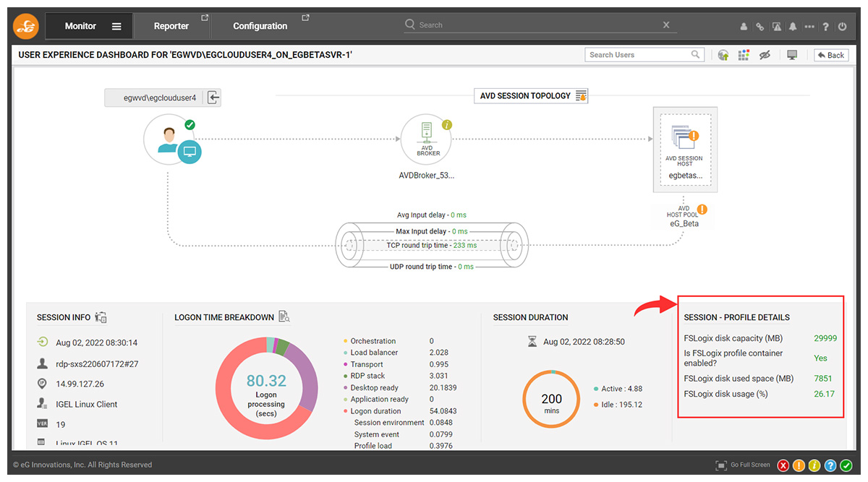Open the user profile icon
Image resolution: width=868 pixels, height=482 pixels.
click(744, 27)
